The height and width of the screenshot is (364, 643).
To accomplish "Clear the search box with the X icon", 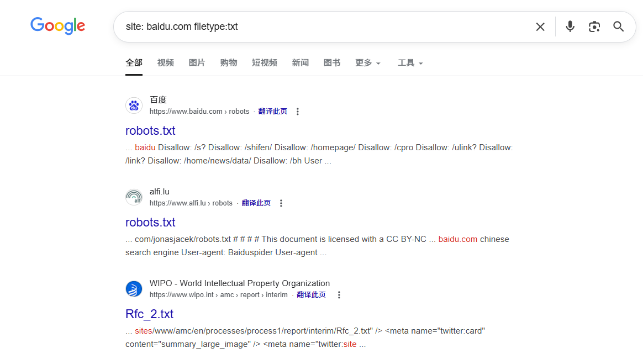I will click(540, 27).
